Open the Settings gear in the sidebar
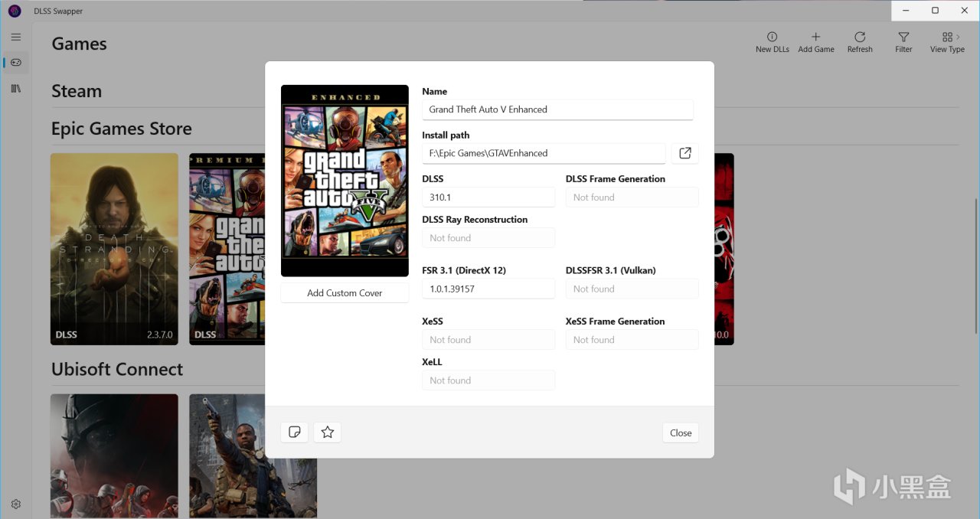The image size is (980, 519). [x=16, y=504]
